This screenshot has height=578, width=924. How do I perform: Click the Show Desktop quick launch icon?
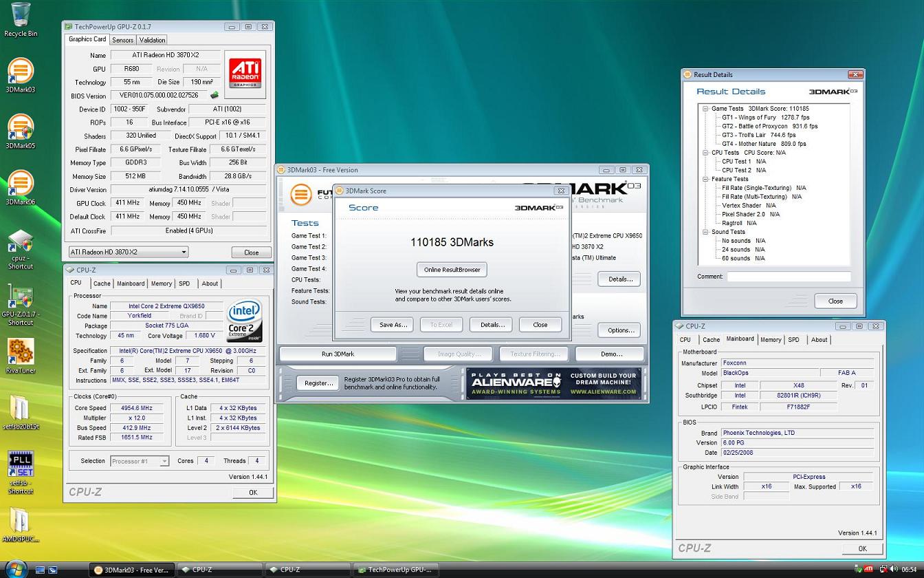click(x=40, y=570)
